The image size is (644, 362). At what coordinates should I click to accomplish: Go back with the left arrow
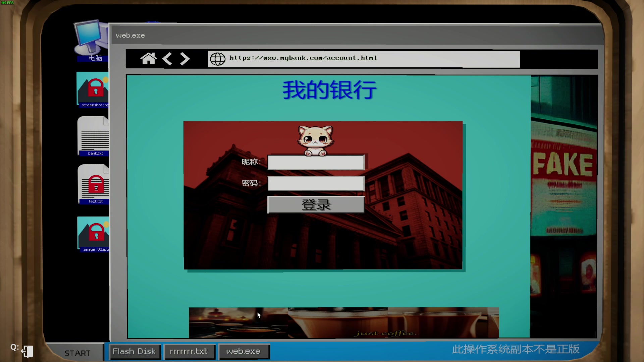click(x=167, y=59)
